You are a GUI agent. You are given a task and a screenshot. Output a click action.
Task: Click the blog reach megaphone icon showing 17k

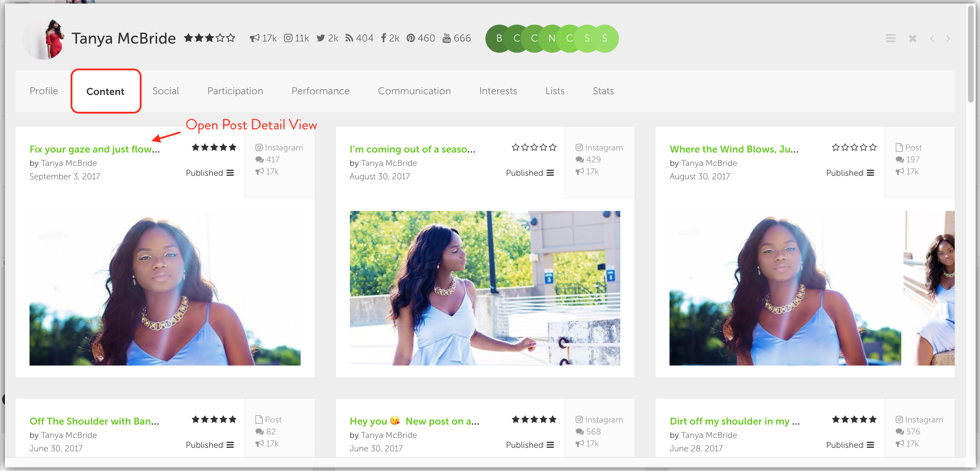(x=255, y=38)
